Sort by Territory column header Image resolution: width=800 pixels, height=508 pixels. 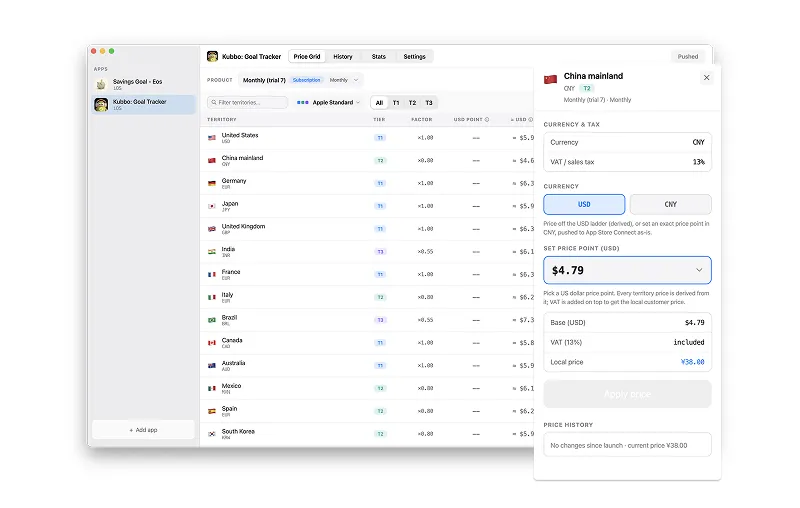(221, 119)
